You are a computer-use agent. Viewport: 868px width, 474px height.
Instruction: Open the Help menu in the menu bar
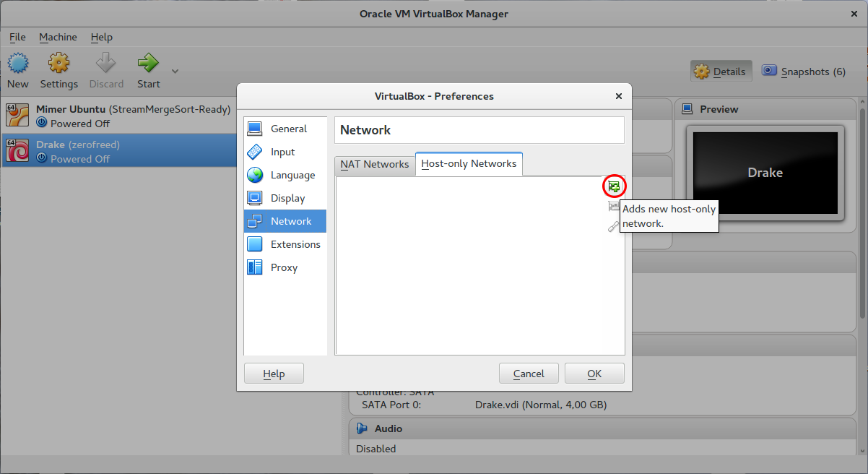click(x=102, y=37)
